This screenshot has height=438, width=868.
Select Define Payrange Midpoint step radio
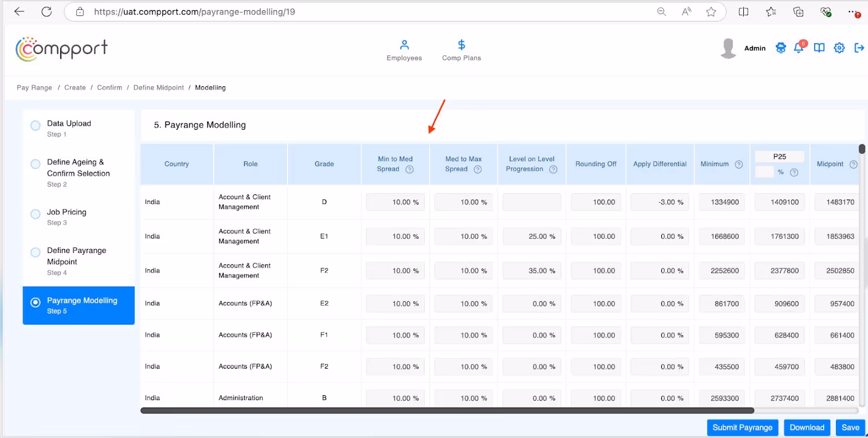tap(35, 252)
